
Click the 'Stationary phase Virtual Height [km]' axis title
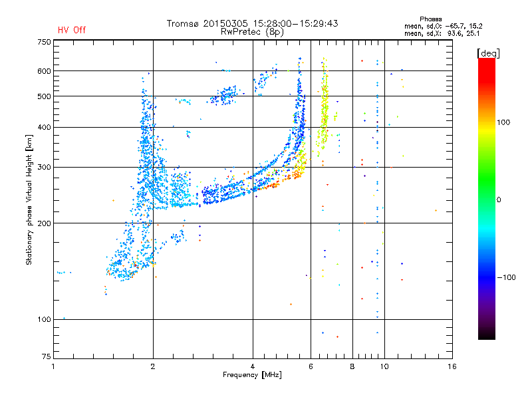(x=29, y=199)
